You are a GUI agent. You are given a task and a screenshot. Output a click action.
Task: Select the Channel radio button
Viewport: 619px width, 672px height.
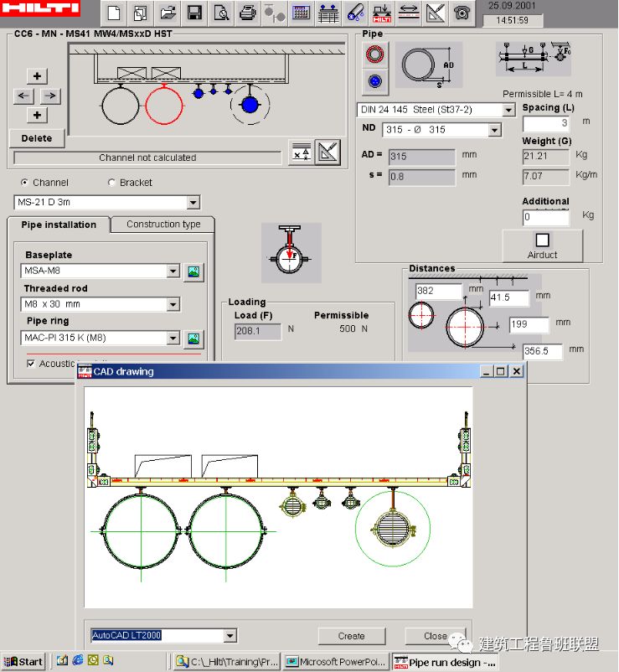24,183
